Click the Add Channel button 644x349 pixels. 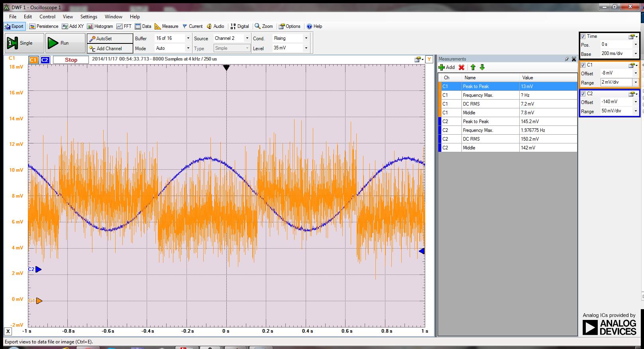tap(110, 49)
